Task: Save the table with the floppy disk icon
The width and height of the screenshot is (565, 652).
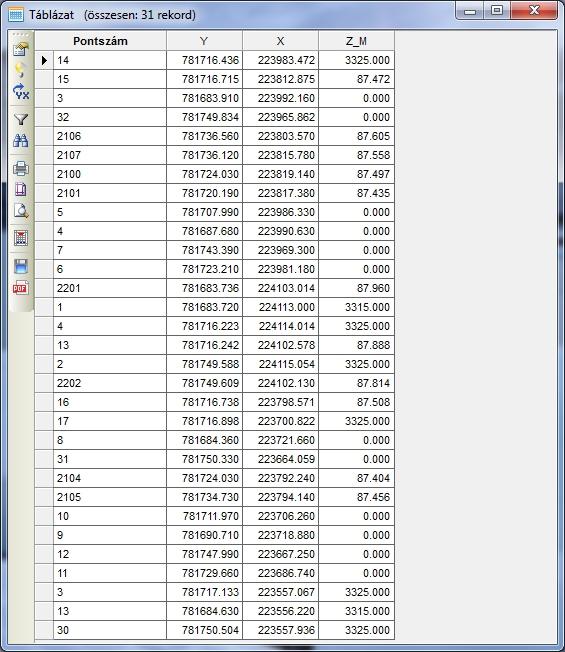Action: pos(20,266)
